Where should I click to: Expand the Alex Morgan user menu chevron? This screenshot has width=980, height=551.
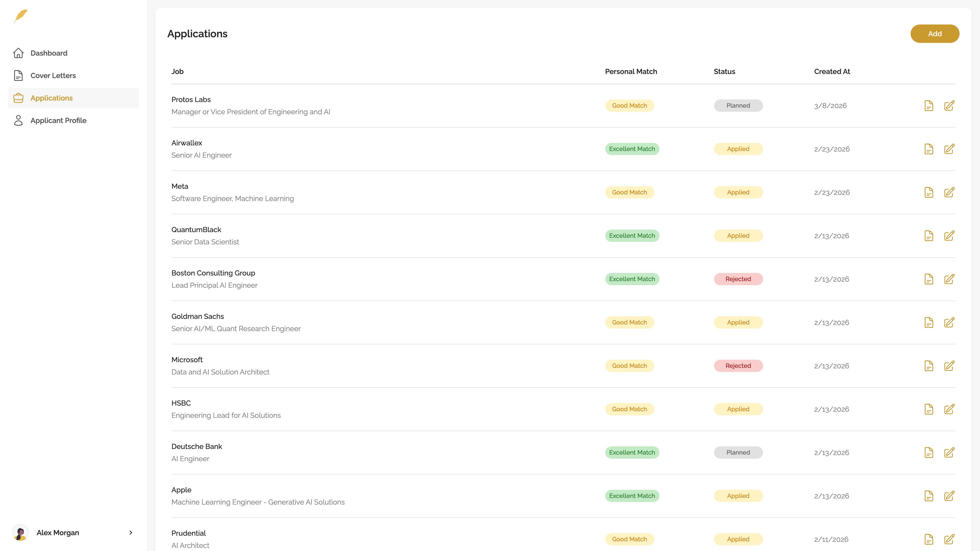(x=131, y=533)
